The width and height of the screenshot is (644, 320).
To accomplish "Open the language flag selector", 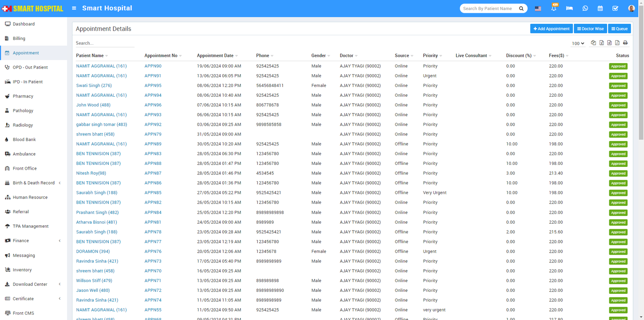I will [538, 8].
